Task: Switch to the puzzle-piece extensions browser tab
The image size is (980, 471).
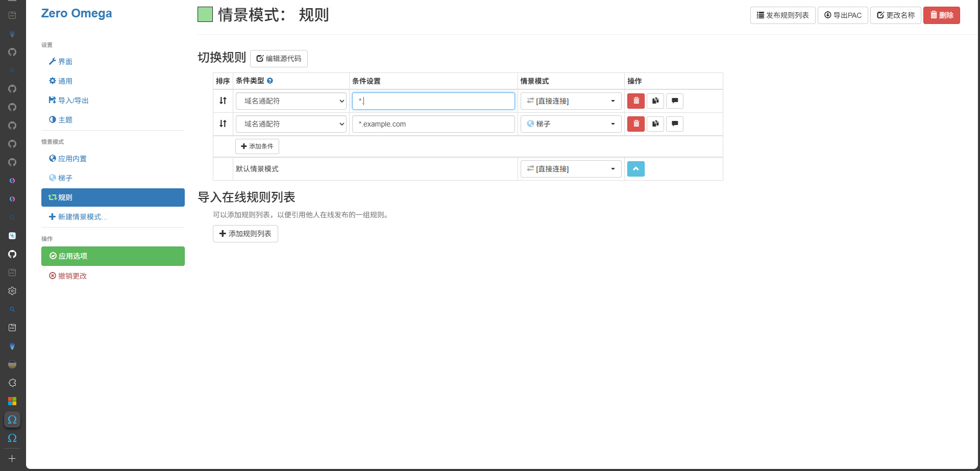Action: coord(12,383)
